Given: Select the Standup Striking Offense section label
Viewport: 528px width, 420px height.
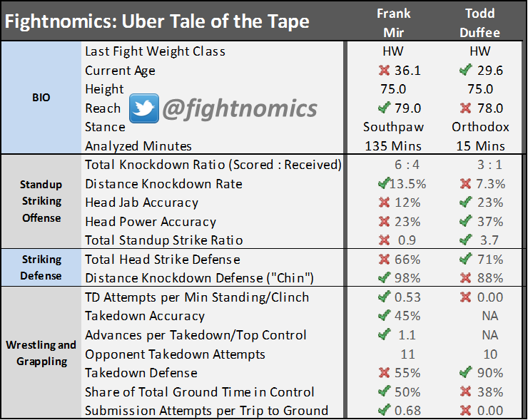Looking at the screenshot, I should (x=41, y=202).
